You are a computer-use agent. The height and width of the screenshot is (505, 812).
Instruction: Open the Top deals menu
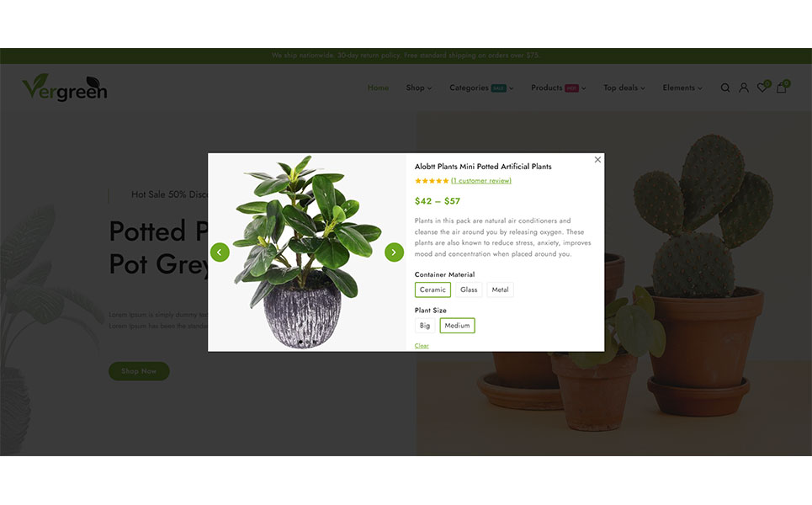(x=624, y=88)
